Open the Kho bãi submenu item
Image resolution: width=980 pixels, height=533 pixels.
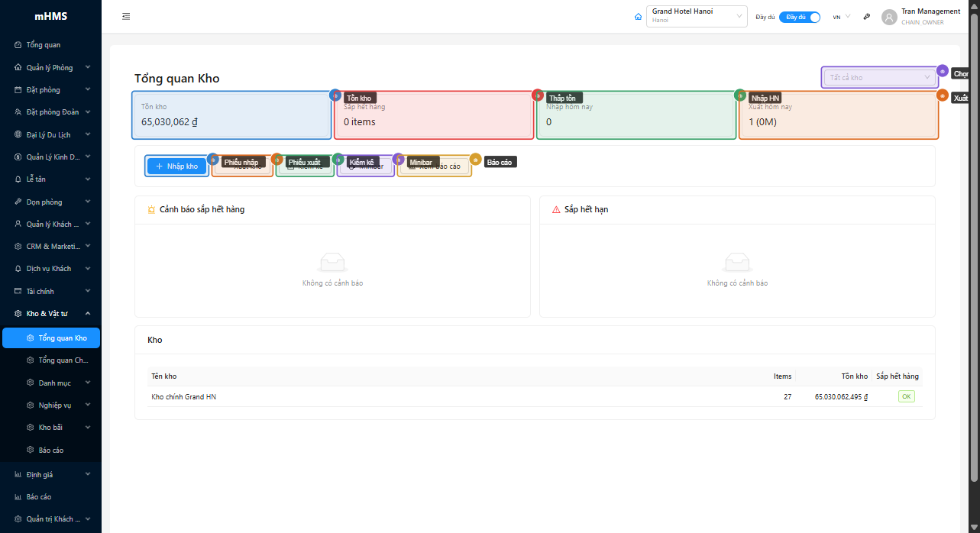50,428
